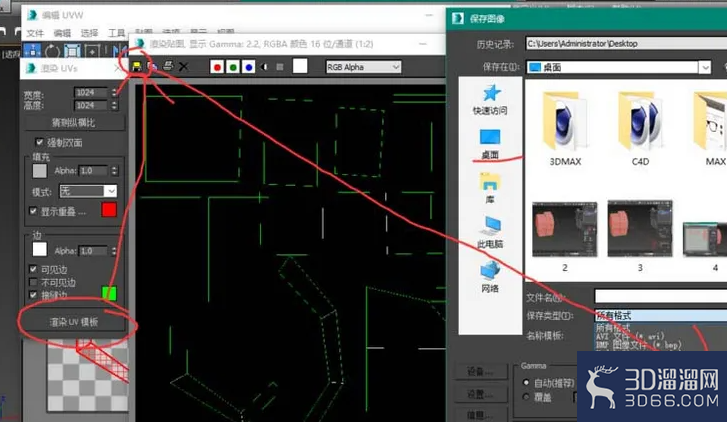Click the white edge color swatch
The image size is (727, 422).
click(x=39, y=249)
